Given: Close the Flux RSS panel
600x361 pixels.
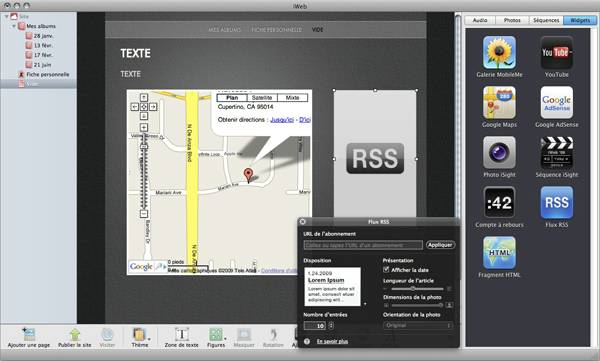Looking at the screenshot, I should click(302, 222).
